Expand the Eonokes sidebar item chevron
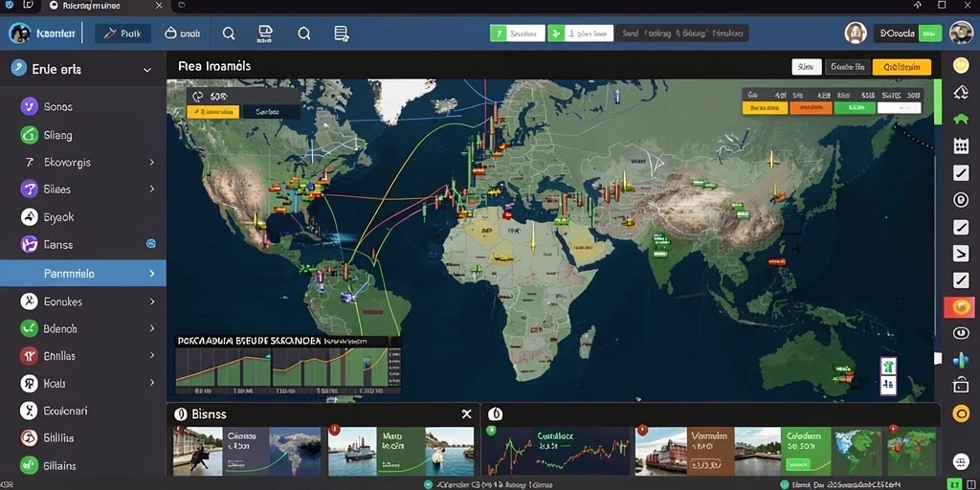This screenshot has width=980, height=490. (x=151, y=301)
